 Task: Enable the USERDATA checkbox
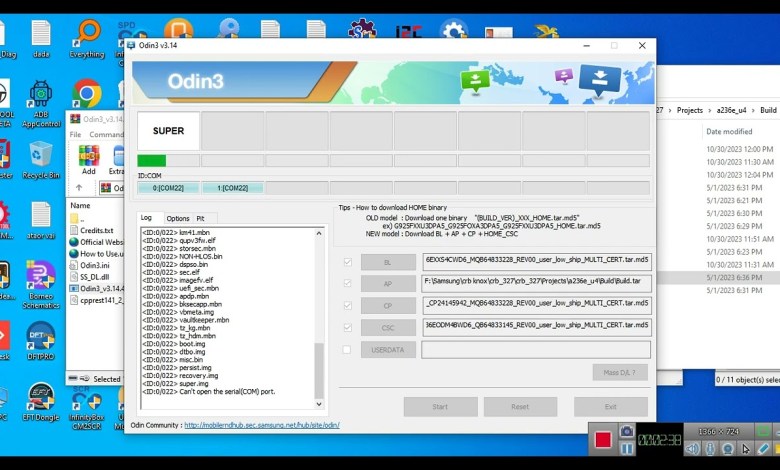[347, 350]
